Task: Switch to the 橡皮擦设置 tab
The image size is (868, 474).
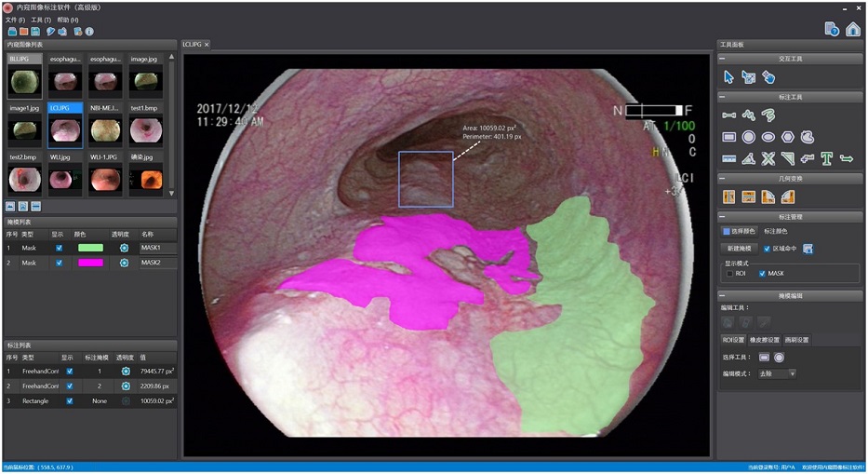Action: [x=765, y=340]
